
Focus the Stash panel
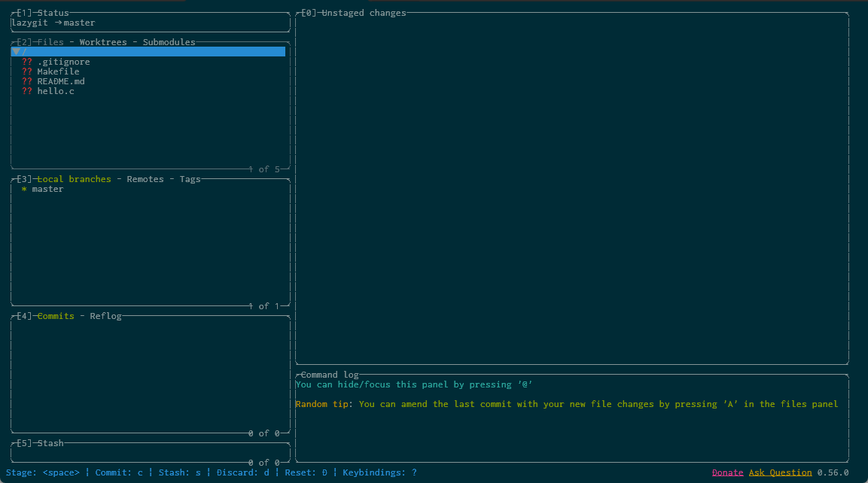click(150, 453)
